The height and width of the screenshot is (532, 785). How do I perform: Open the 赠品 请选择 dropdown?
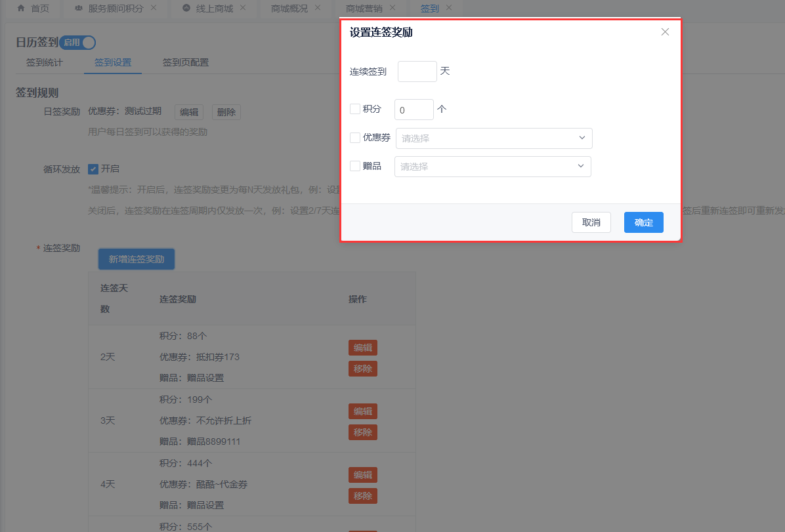pyautogui.click(x=493, y=167)
